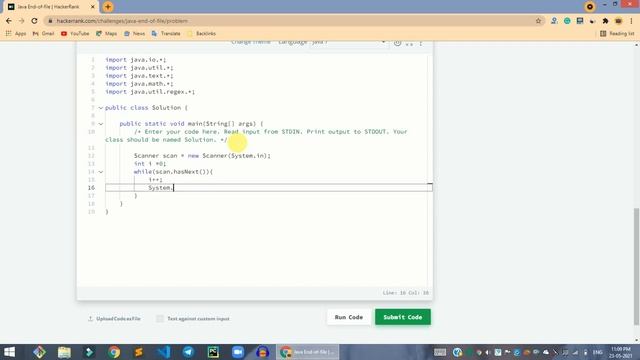Viewport: 640px width, 360px height.
Task: Open the Extensions puzzle-piece menu
Action: (605, 21)
